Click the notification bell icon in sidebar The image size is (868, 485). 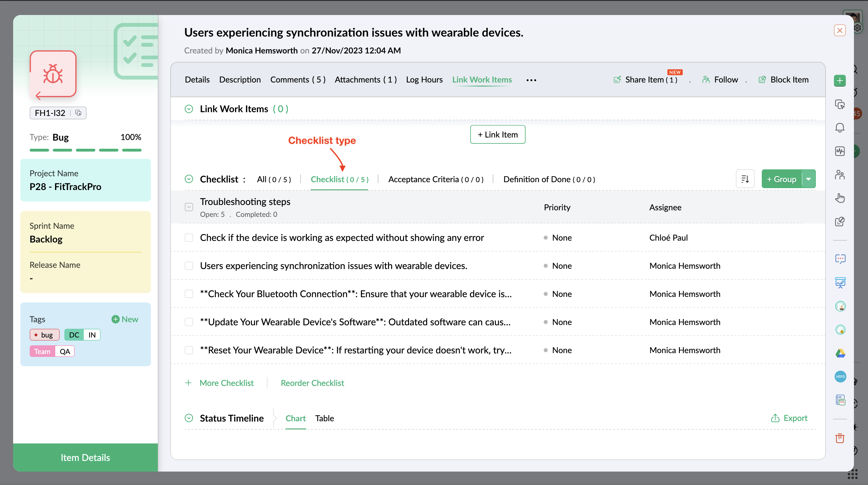[x=840, y=128]
